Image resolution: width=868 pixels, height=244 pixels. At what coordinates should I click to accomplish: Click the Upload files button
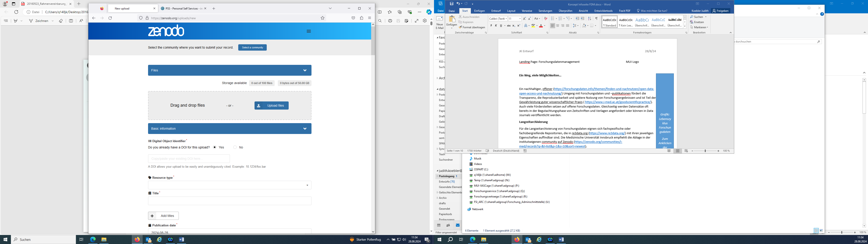click(x=271, y=106)
